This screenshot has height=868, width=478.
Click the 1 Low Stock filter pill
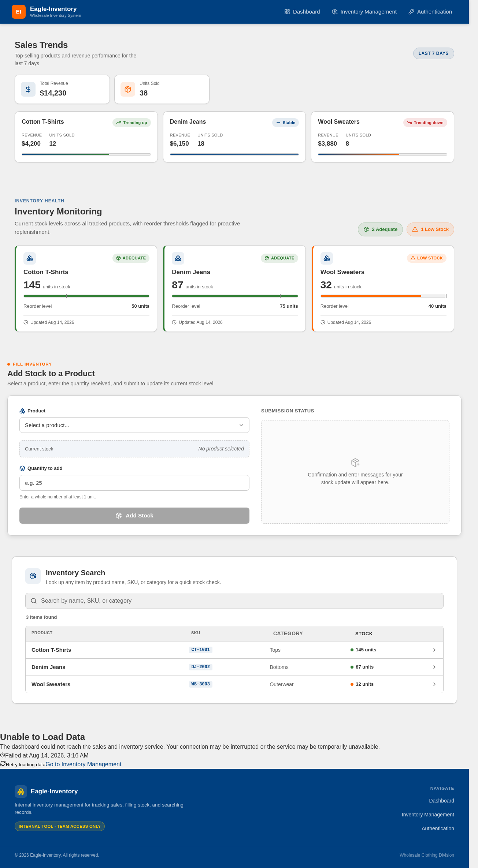click(430, 229)
